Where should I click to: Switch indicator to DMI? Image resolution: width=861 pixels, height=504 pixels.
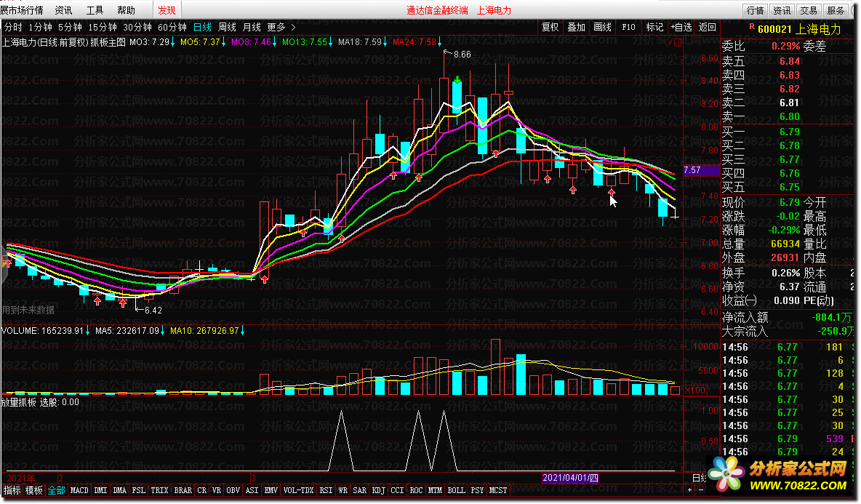tap(101, 490)
